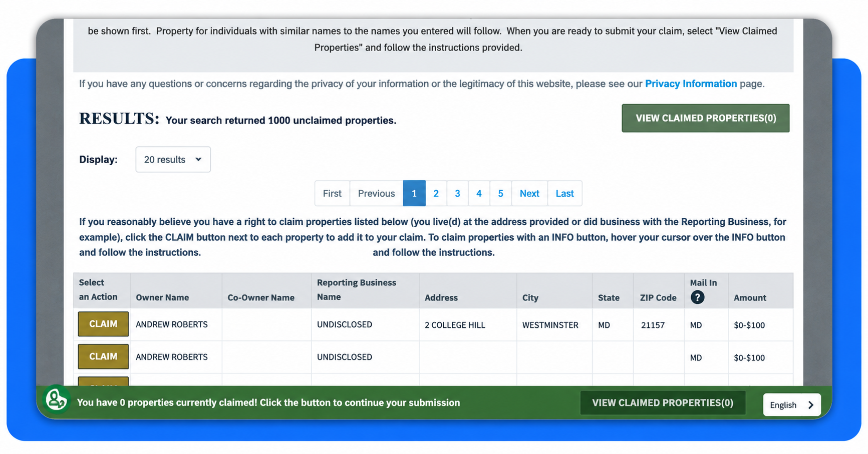Click the Previous page button
Image resolution: width=868 pixels, height=454 pixels.
coord(376,194)
